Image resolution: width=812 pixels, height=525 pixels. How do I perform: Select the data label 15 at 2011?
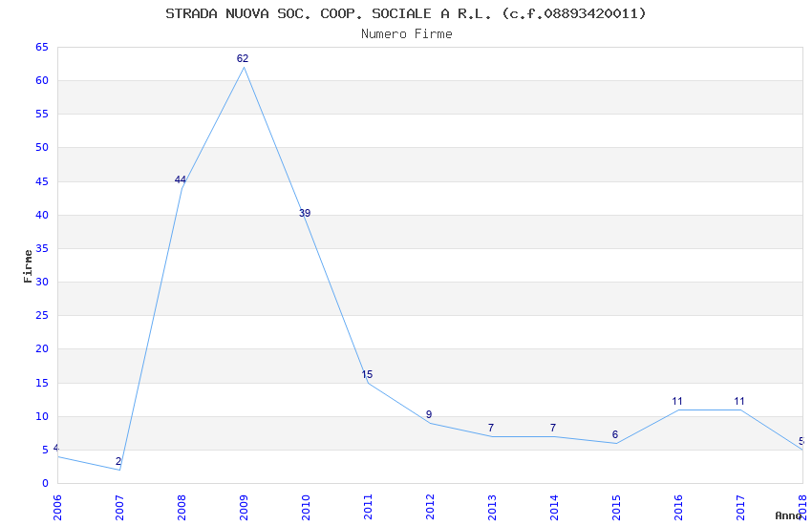[x=367, y=374]
